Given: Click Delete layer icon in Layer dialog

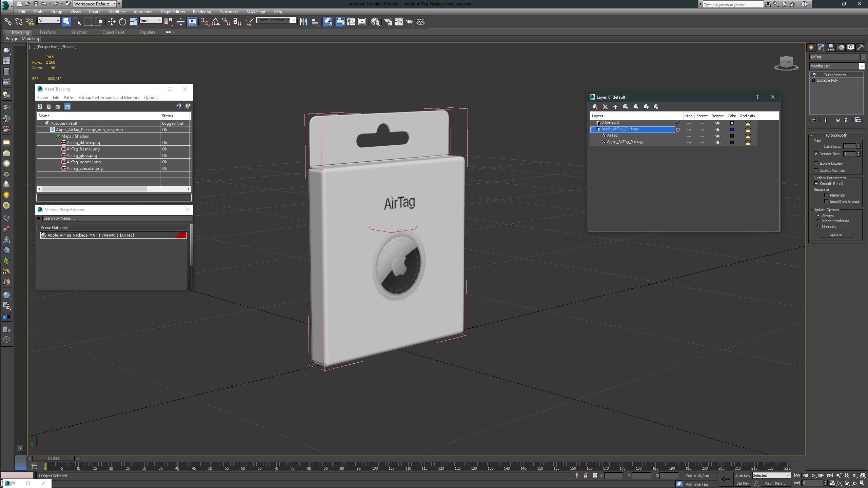Looking at the screenshot, I should pos(605,107).
